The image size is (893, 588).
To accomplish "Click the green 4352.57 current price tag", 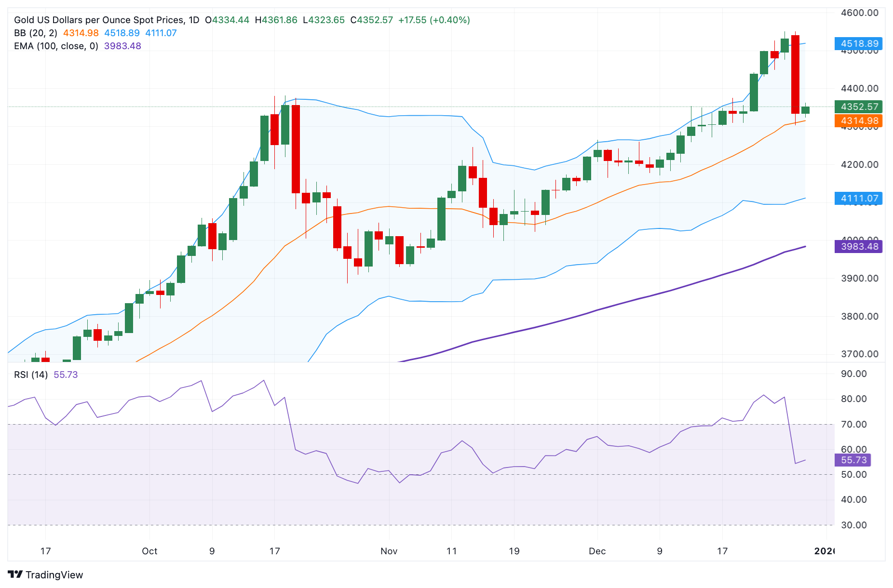I will click(x=859, y=107).
